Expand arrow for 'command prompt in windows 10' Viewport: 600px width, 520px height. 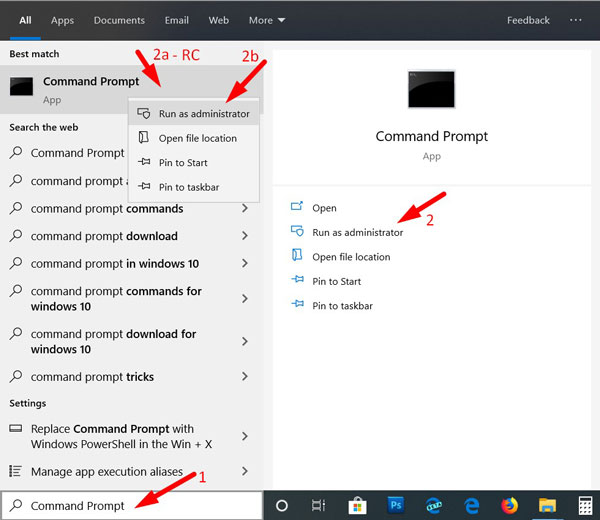(x=245, y=264)
